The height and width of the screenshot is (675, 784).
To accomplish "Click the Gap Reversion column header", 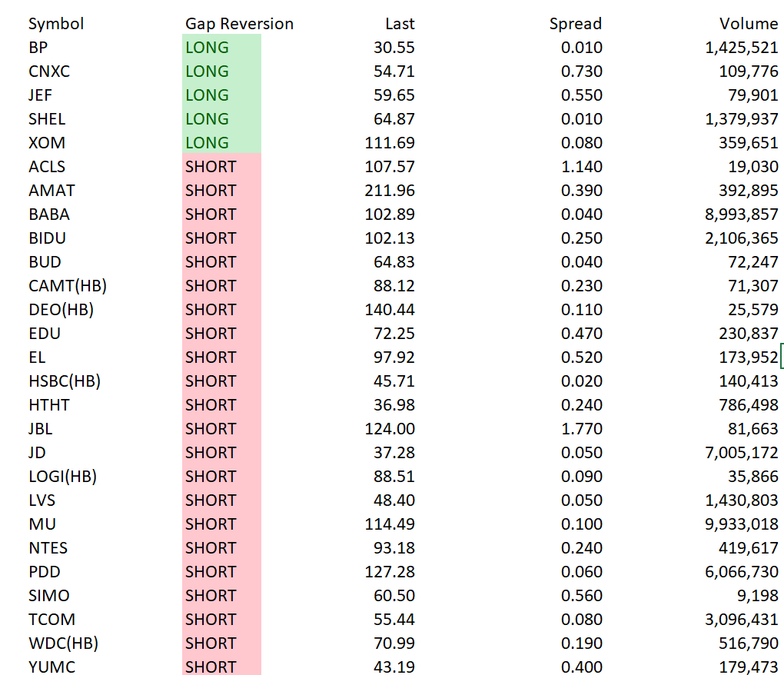I will [239, 24].
